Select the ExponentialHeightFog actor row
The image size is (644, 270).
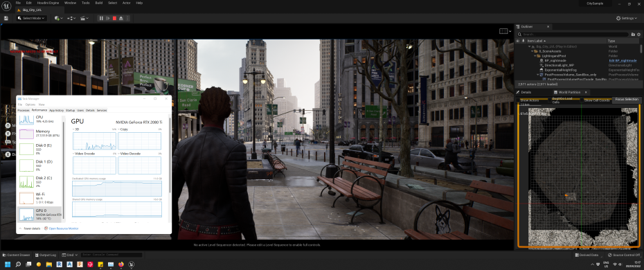point(577,70)
